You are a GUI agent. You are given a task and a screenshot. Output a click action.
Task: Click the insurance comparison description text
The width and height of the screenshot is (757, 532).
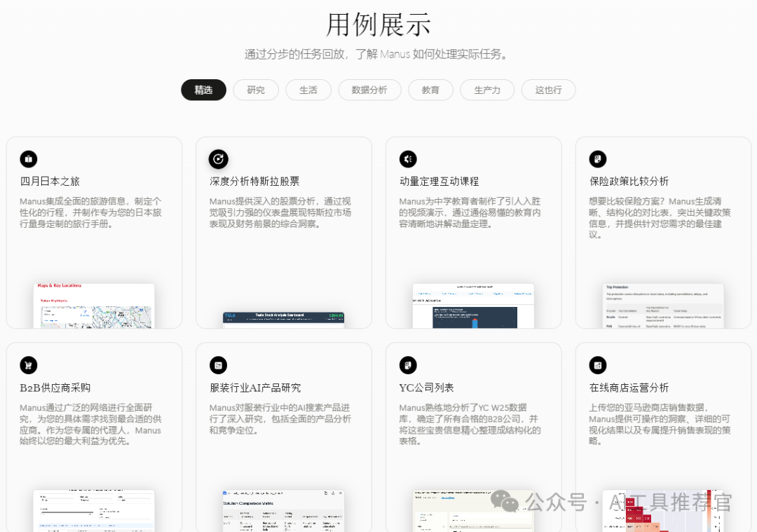click(x=660, y=218)
